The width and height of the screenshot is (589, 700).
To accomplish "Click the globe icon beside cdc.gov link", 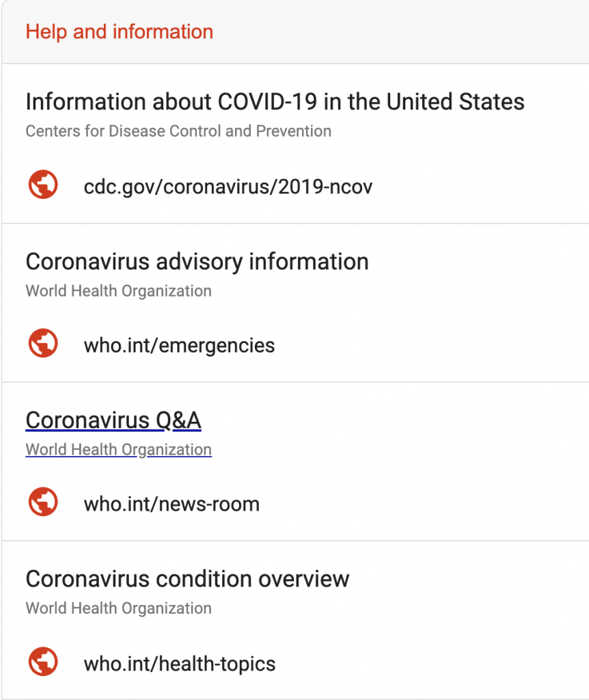I will (x=43, y=185).
